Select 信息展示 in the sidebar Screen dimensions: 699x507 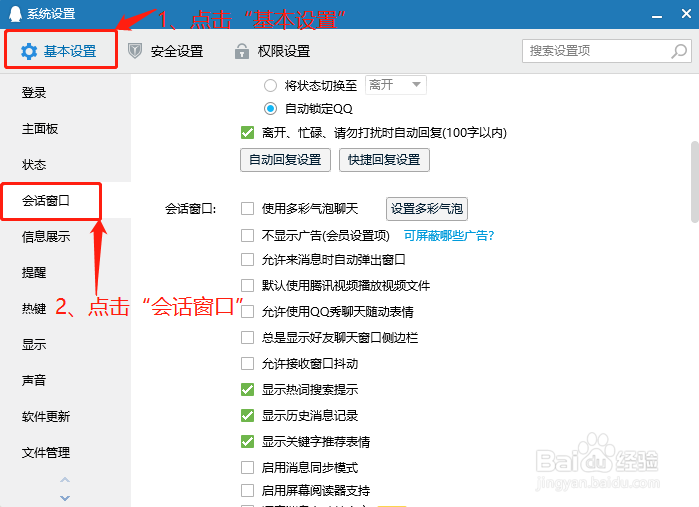46,237
